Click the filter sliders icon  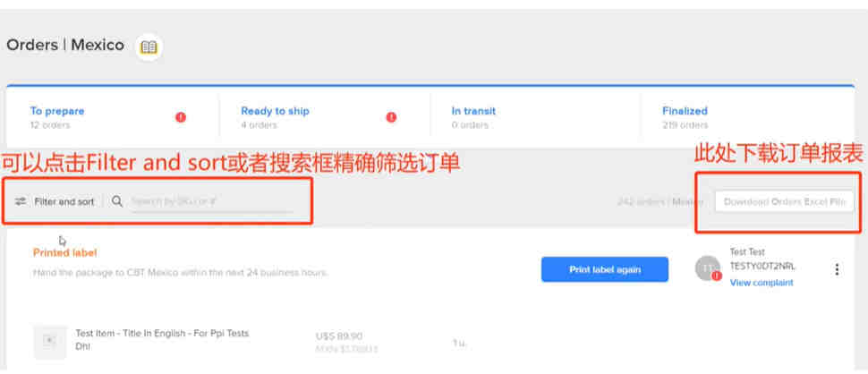pos(21,201)
